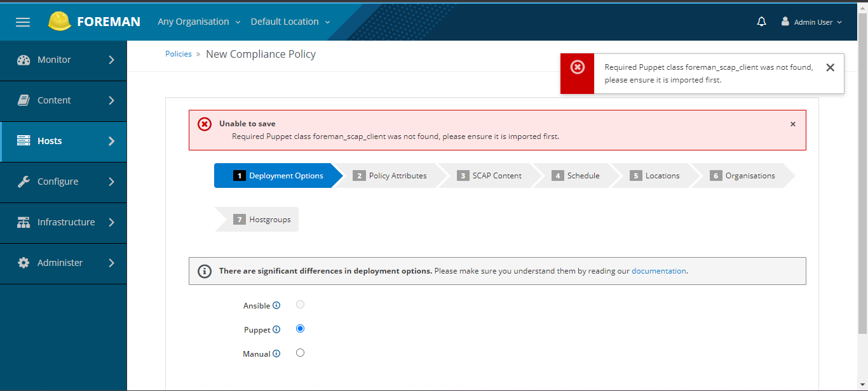Click the Content book icon

coord(24,100)
